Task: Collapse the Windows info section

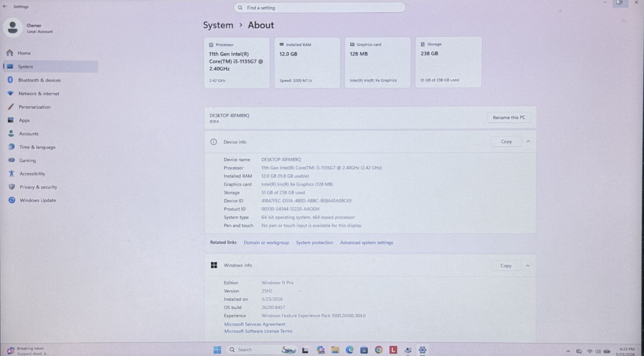Action: 528,265
